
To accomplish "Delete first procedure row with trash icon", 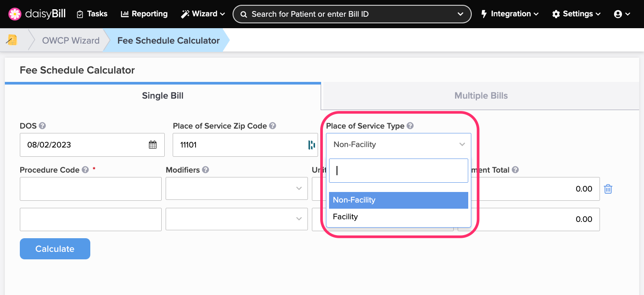I will [x=608, y=189].
